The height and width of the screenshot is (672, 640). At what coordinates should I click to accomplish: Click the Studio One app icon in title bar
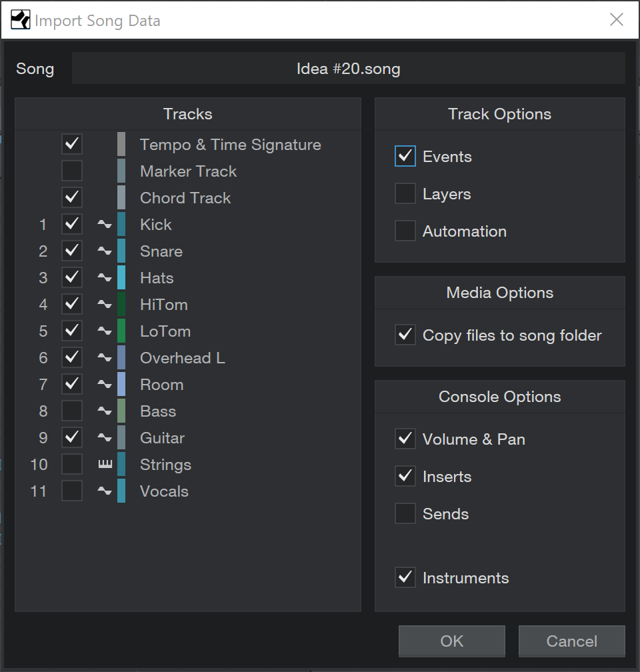click(20, 20)
